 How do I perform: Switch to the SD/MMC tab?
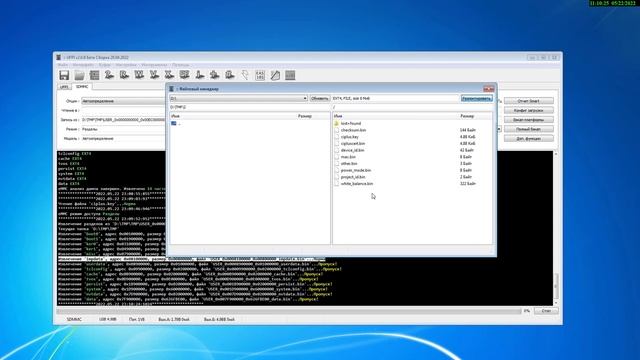tap(82, 87)
